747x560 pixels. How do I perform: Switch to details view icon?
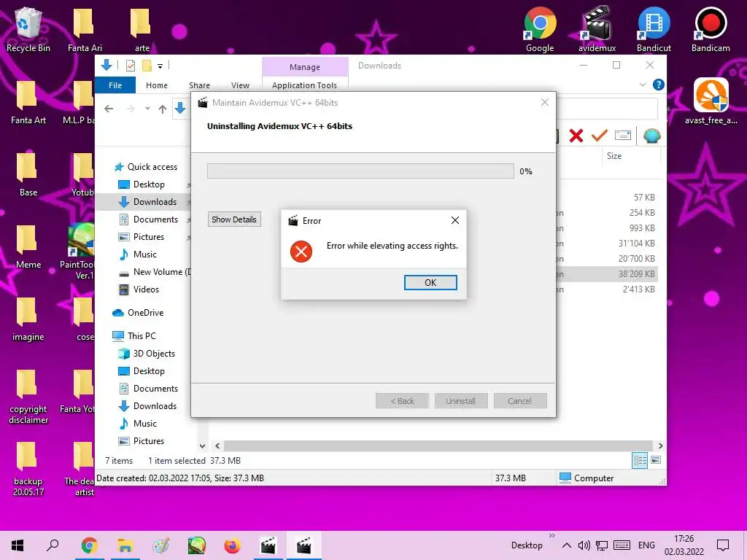(640, 460)
